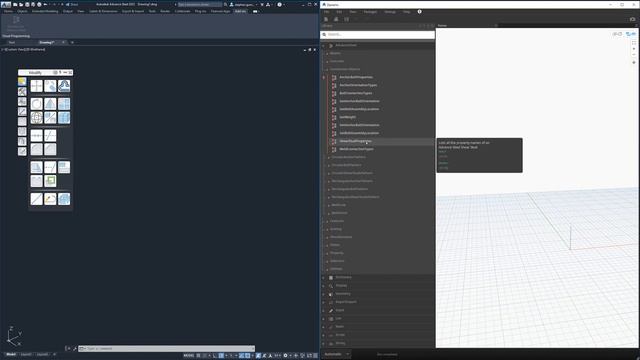The width and height of the screenshot is (640, 360).
Task: Open the Labels & Dimensions ribbon tab
Action: (x=103, y=11)
